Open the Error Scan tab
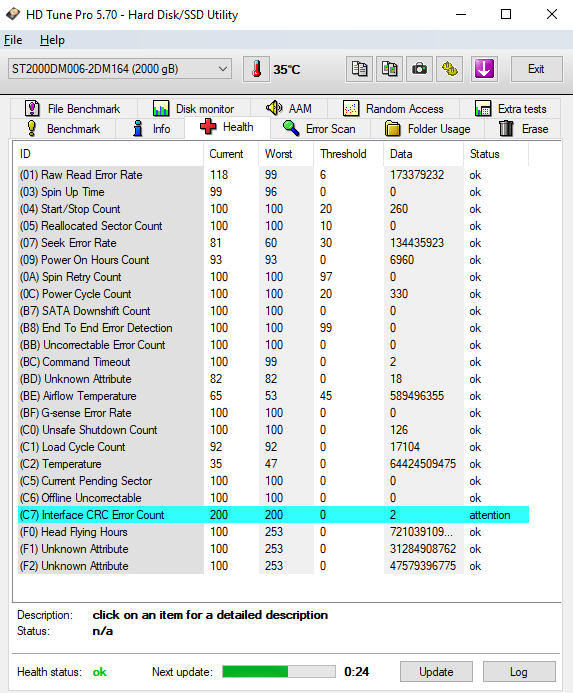 click(319, 129)
